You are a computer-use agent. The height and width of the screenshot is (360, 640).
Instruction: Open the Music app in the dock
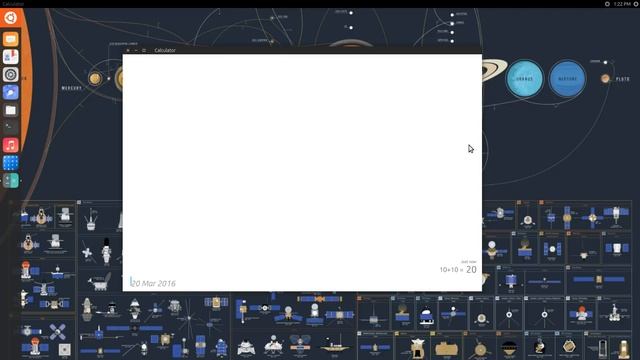11,145
